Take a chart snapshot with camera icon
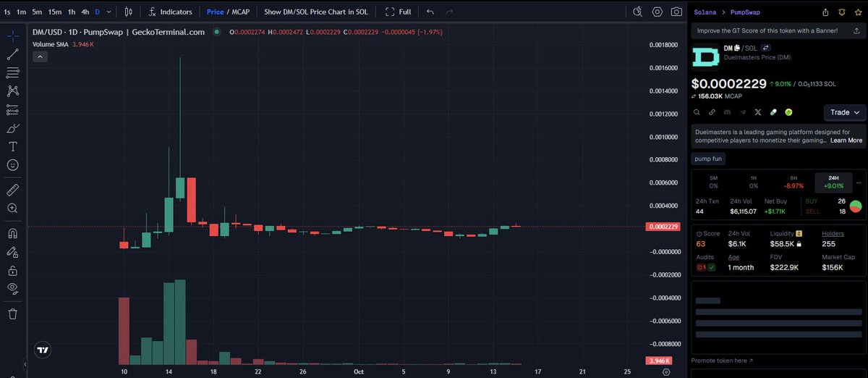This screenshot has width=868, height=378. pyautogui.click(x=676, y=12)
